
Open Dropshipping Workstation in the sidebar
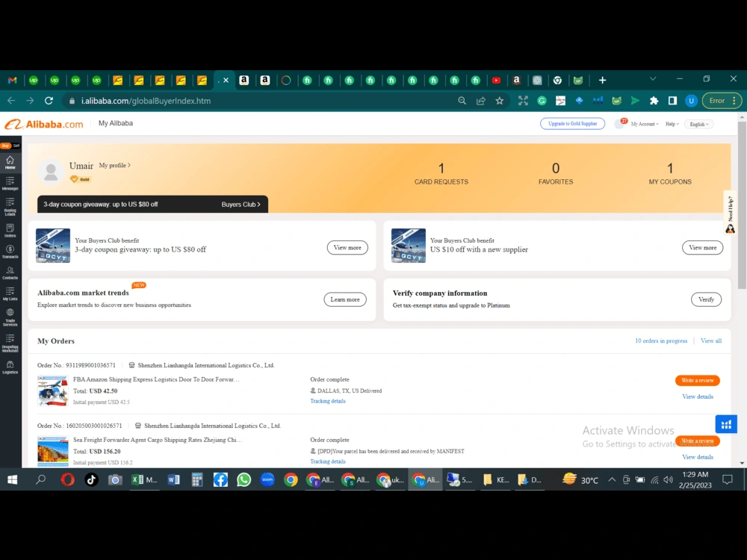click(x=10, y=343)
